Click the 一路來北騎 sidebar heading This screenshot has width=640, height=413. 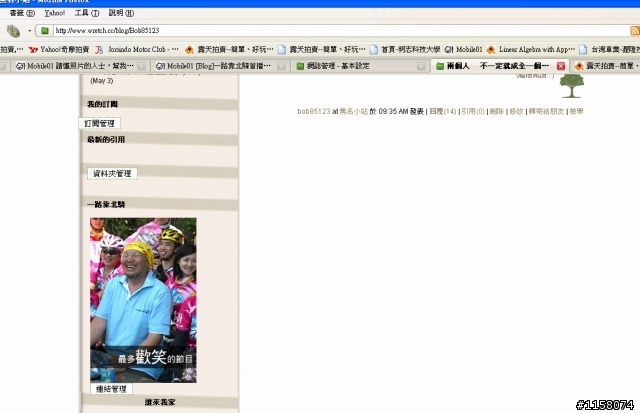(106, 204)
